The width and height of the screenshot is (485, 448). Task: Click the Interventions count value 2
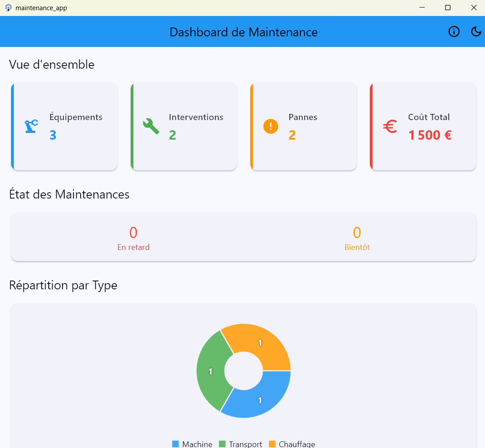(172, 135)
